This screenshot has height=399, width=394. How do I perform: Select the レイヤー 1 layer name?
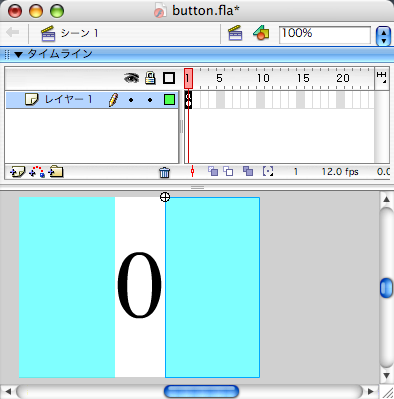tap(68, 99)
